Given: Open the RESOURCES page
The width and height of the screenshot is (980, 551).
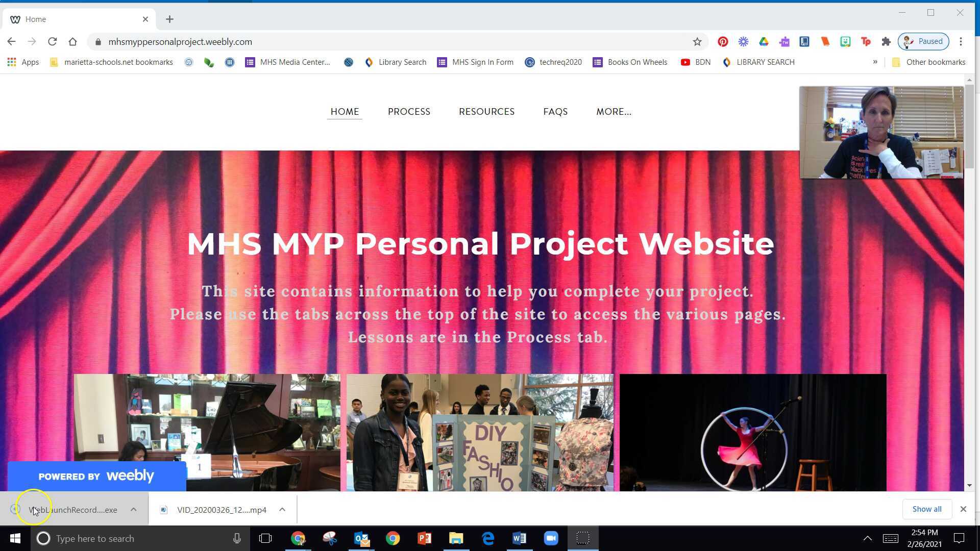Looking at the screenshot, I should pyautogui.click(x=486, y=112).
